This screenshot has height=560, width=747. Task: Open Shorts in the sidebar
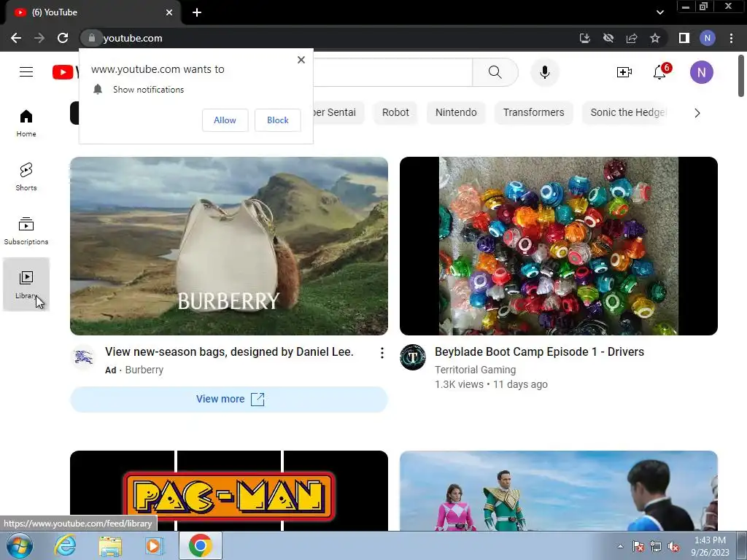pyautogui.click(x=26, y=177)
